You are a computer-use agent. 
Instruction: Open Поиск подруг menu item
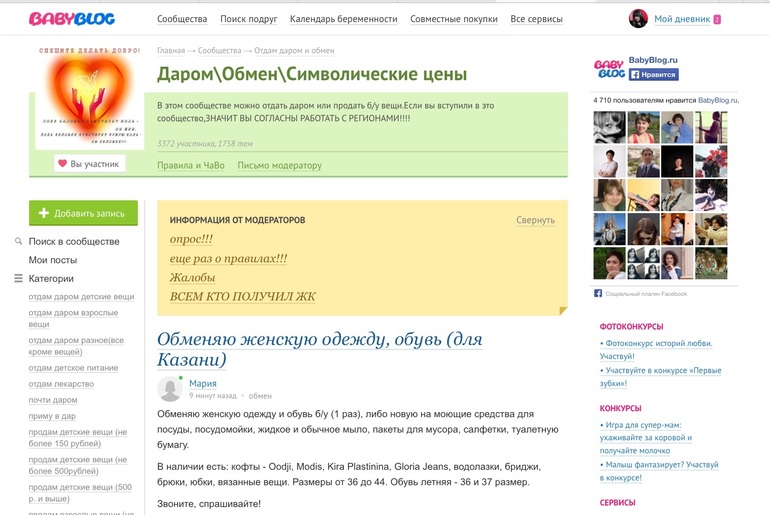[248, 19]
